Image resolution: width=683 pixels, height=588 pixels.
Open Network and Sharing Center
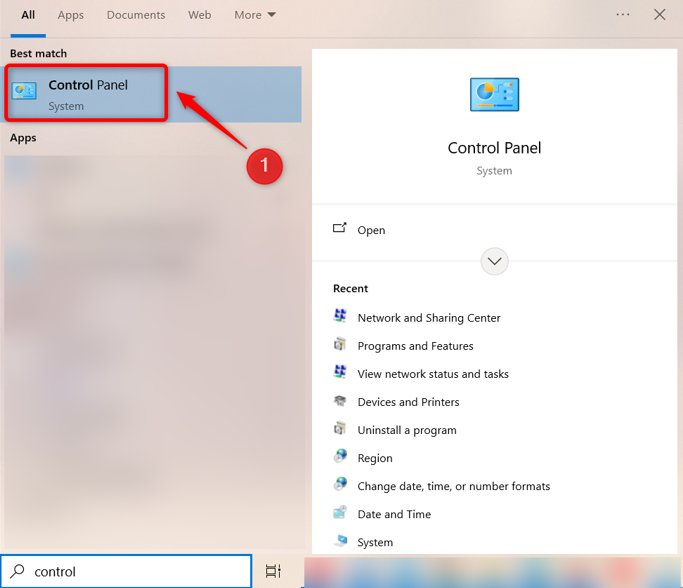coord(429,318)
